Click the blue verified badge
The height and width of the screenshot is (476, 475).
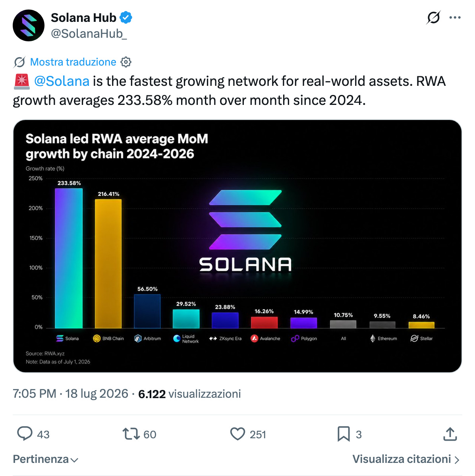pyautogui.click(x=126, y=17)
